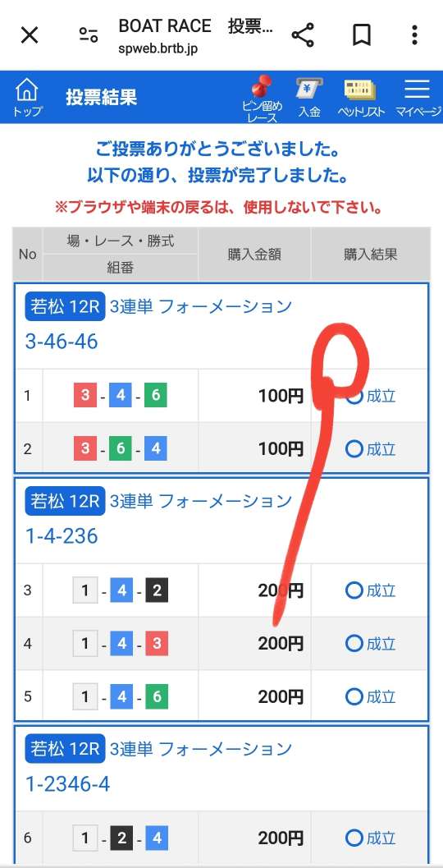Close the browser tab with X icon
This screenshot has height=868, width=443.
tap(30, 35)
